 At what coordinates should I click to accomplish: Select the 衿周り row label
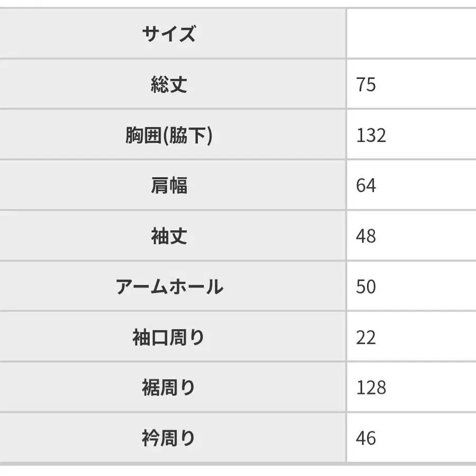point(169,438)
